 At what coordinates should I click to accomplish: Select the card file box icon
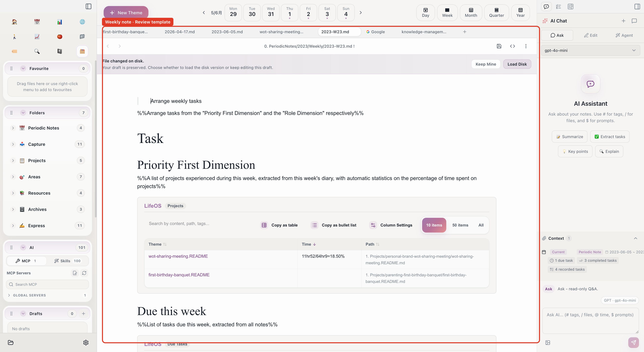[x=82, y=51]
